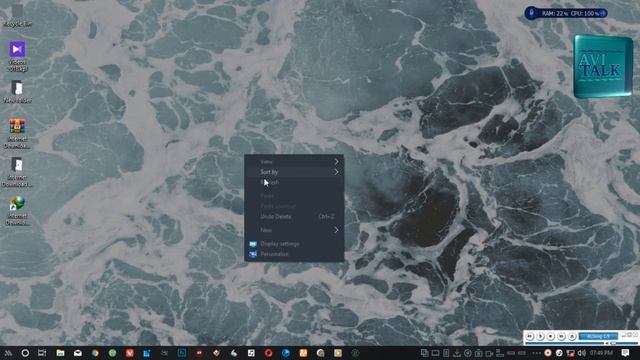The width and height of the screenshot is (640, 360).
Task: Select Undo Delete in the context menu
Action: click(x=294, y=217)
